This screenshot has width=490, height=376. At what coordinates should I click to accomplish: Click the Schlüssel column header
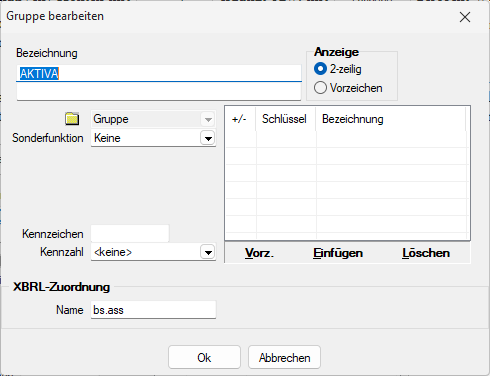coord(285,119)
